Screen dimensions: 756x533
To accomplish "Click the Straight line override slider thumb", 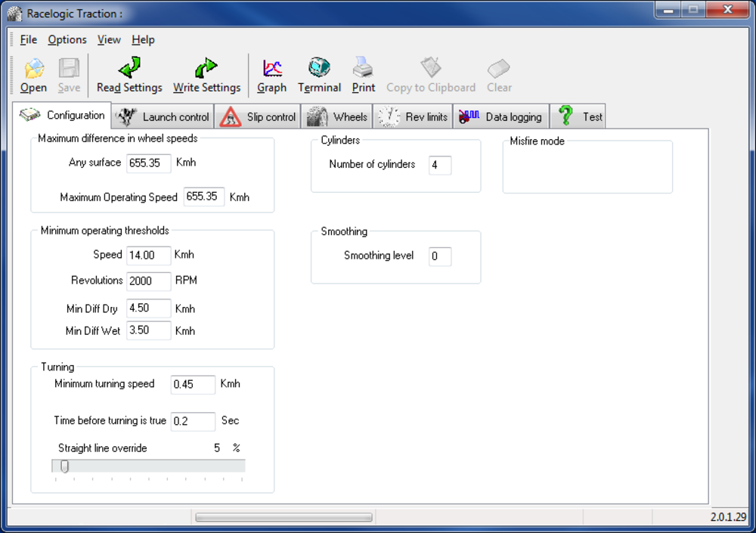I will pos(64,466).
